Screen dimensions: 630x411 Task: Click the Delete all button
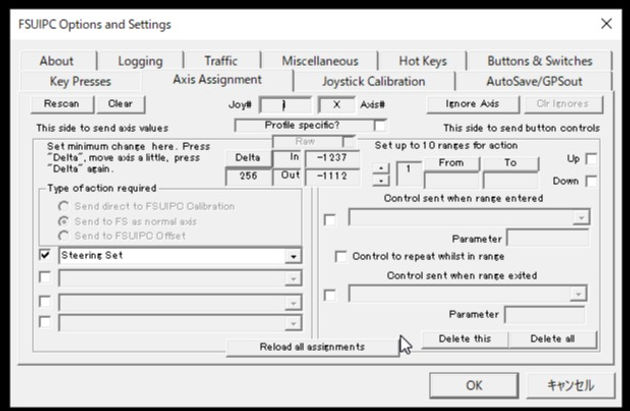(552, 339)
